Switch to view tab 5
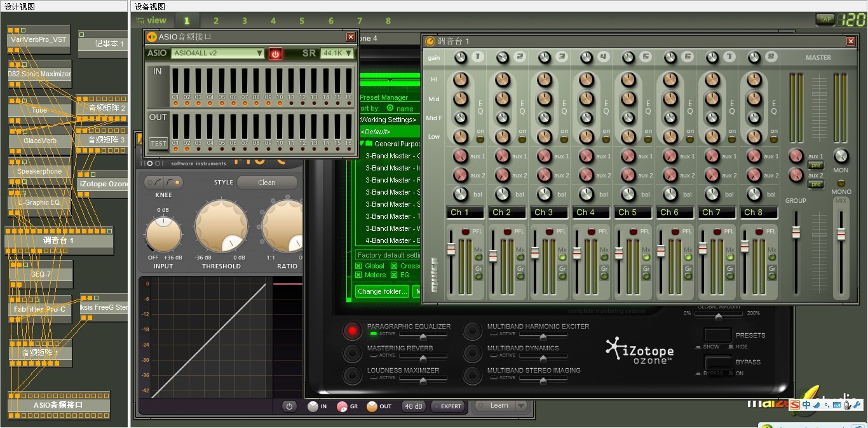 pos(302,21)
